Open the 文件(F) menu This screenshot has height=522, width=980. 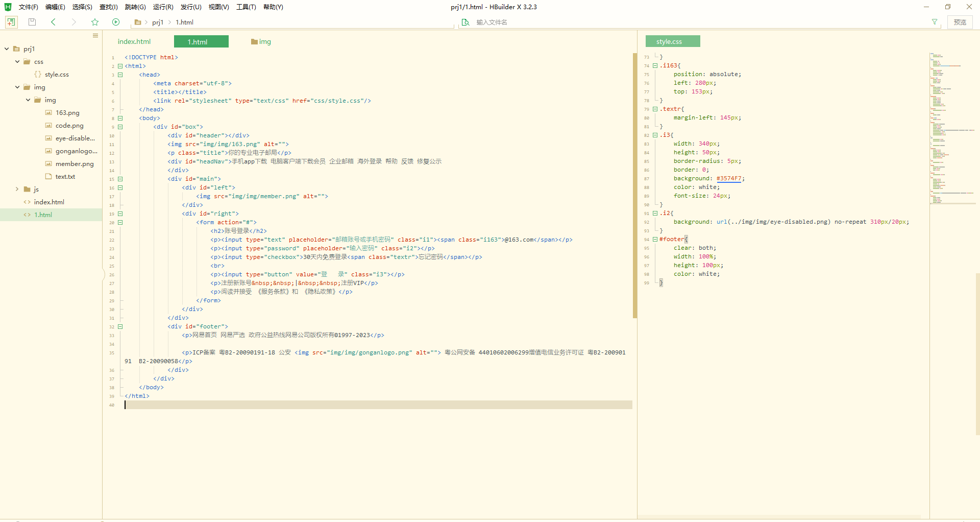[29, 7]
